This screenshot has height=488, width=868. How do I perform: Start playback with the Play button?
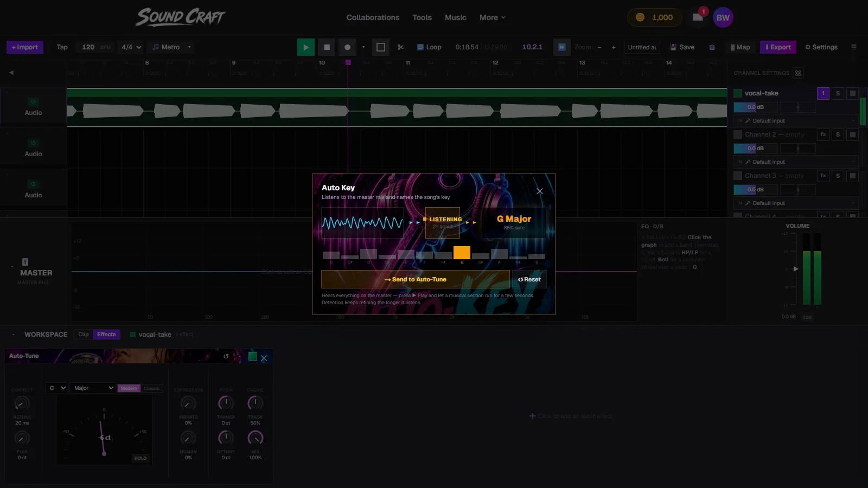click(306, 47)
